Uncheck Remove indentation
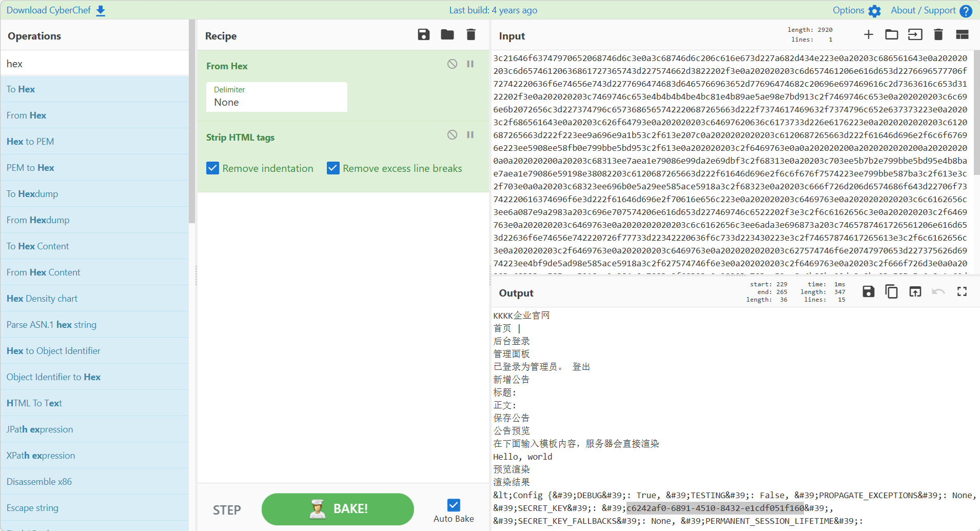The width and height of the screenshot is (980, 531). coord(212,168)
